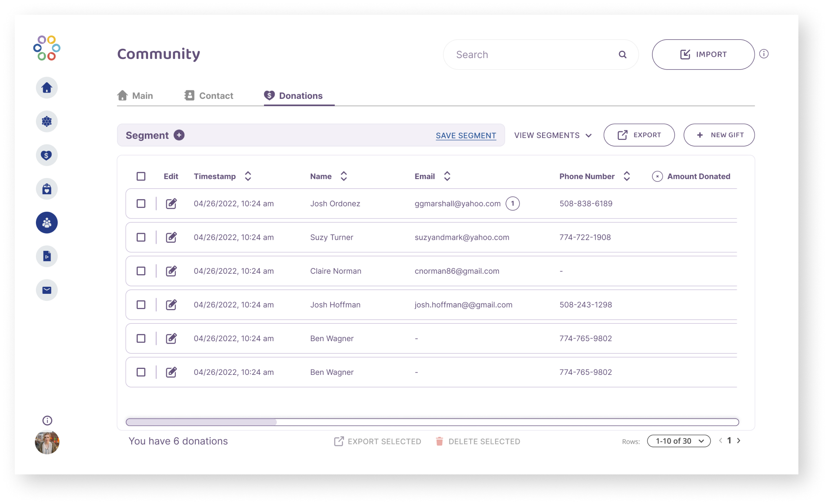828x504 pixels.
Task: Click the dollar sign icon in sidebar
Action: pyautogui.click(x=47, y=155)
